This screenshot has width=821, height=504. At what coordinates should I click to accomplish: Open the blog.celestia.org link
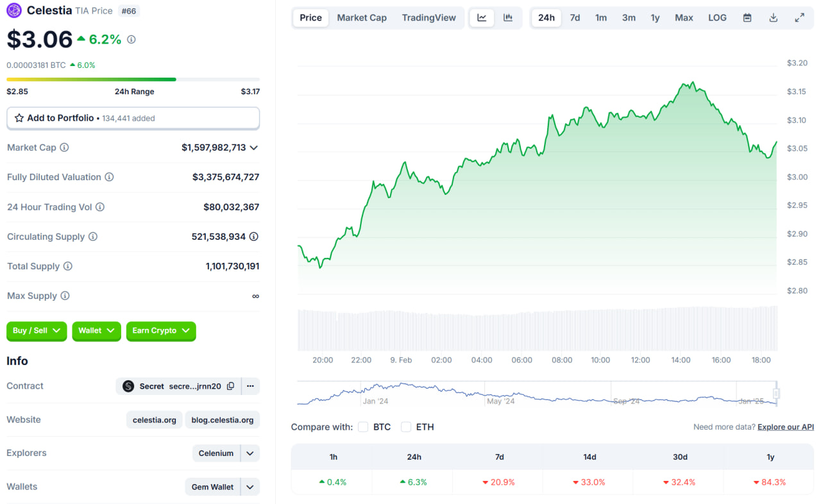(x=223, y=420)
